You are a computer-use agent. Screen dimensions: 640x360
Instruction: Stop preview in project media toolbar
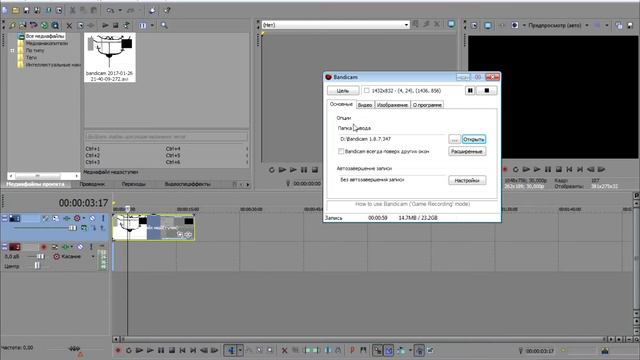(x=116, y=25)
